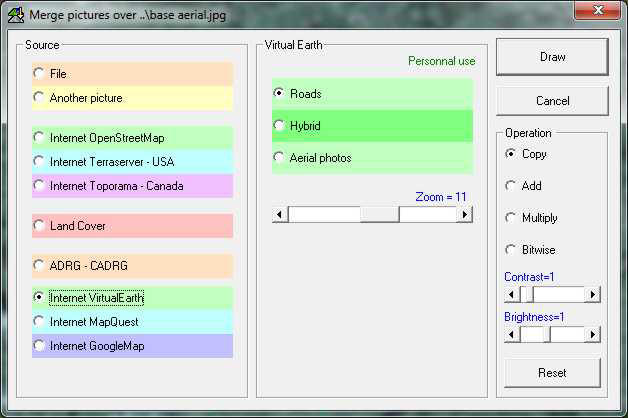Viewport: 628px width, 418px height.
Task: Click the 'Brightness=1' label
Action: click(534, 317)
